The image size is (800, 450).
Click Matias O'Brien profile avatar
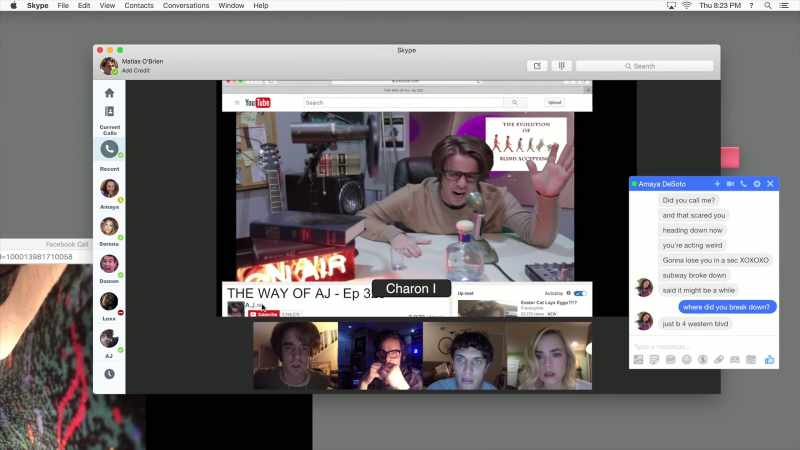tap(109, 66)
